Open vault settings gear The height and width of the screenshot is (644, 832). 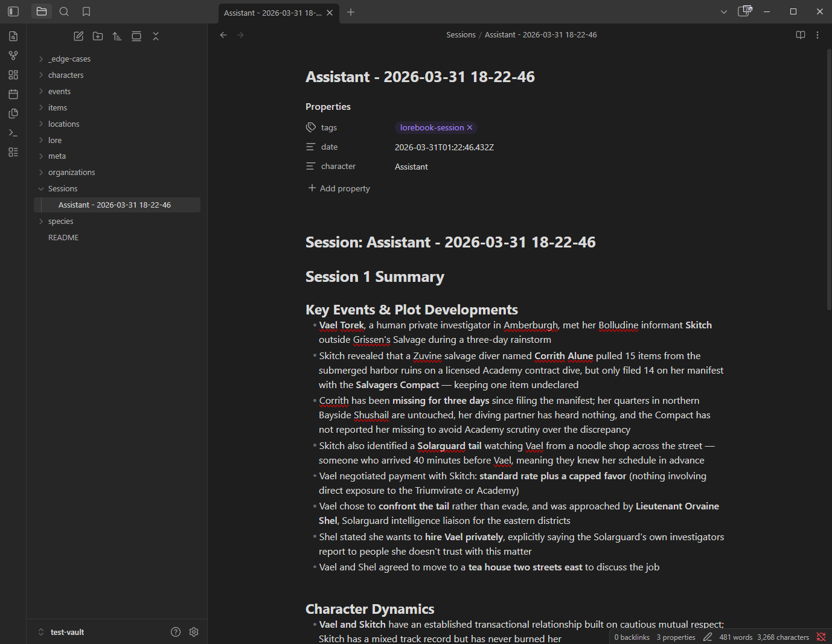click(194, 632)
